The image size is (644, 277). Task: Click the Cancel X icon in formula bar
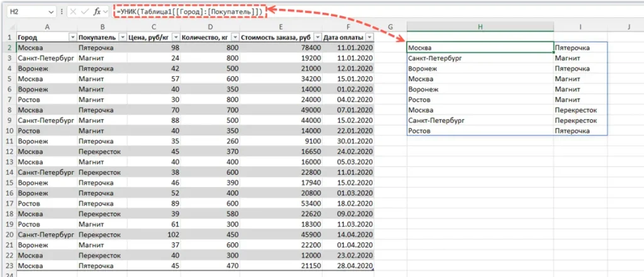[x=74, y=11]
